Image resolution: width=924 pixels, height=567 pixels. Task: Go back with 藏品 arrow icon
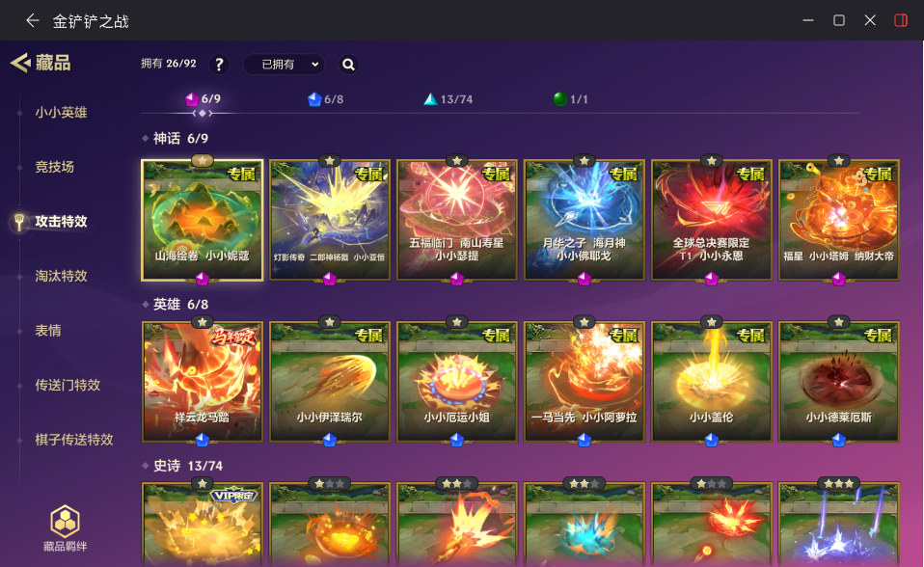(x=20, y=63)
